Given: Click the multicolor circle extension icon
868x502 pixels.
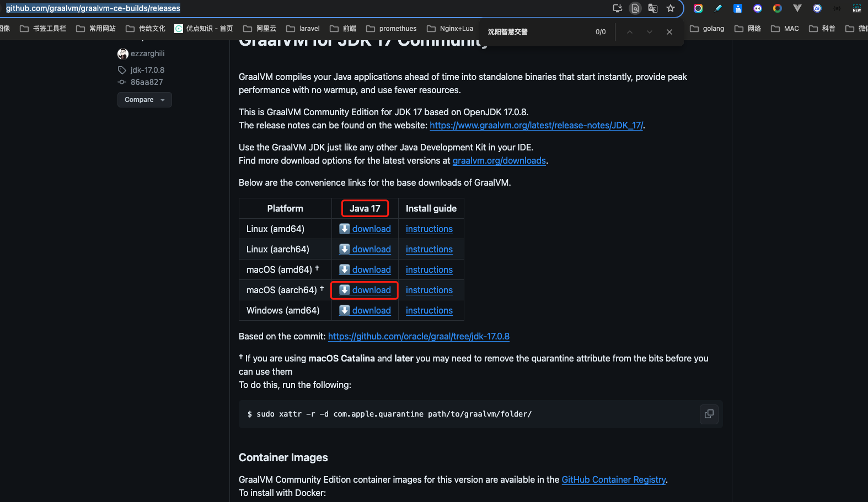Looking at the screenshot, I should click(x=778, y=8).
